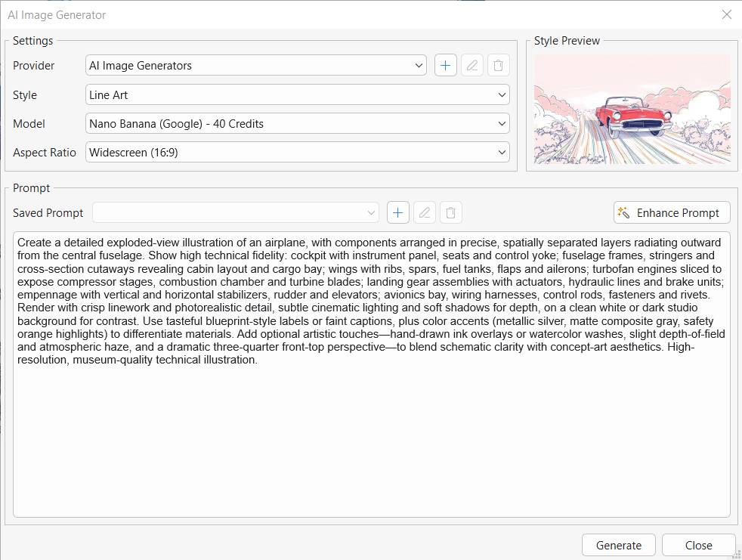Click the Enhance Prompt button
The width and height of the screenshot is (742, 560).
pos(672,213)
